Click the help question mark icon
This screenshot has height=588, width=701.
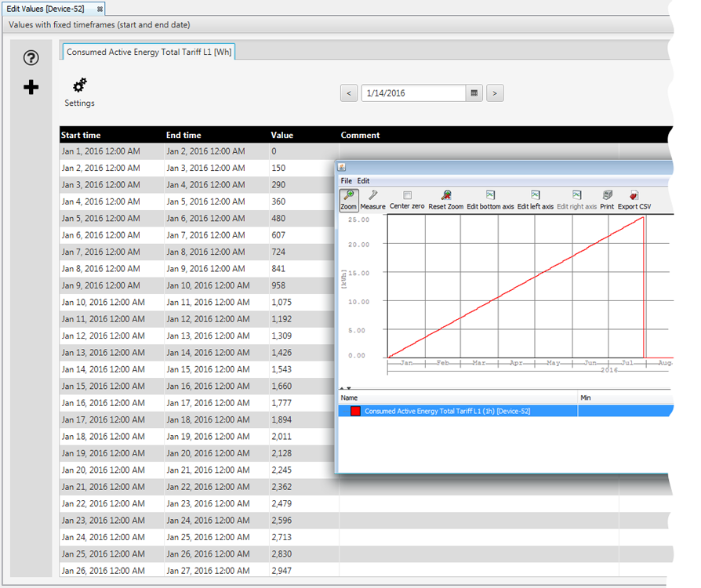[x=31, y=57]
